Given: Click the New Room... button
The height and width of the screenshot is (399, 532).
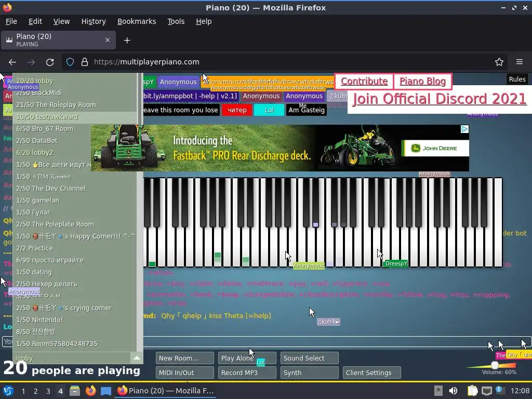Looking at the screenshot, I should pos(185,358).
